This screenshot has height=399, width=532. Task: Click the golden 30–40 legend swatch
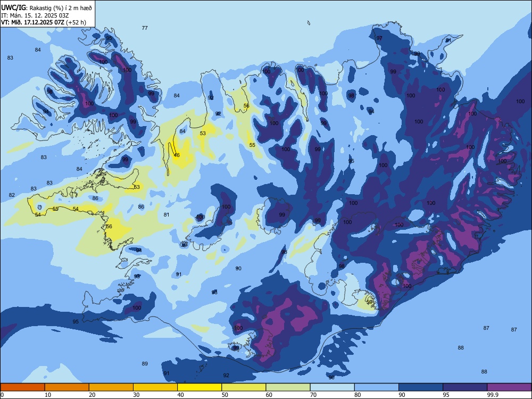point(155,387)
